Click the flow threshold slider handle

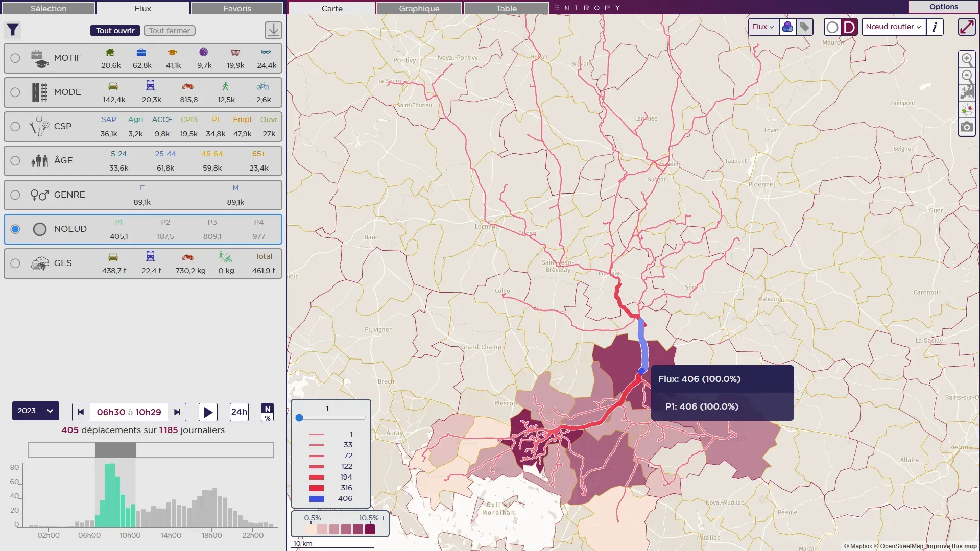click(299, 418)
